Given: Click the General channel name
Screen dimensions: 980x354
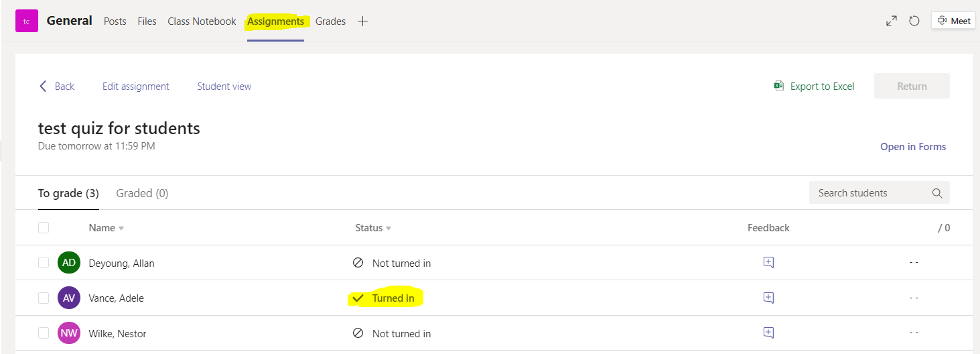Looking at the screenshot, I should 70,21.
